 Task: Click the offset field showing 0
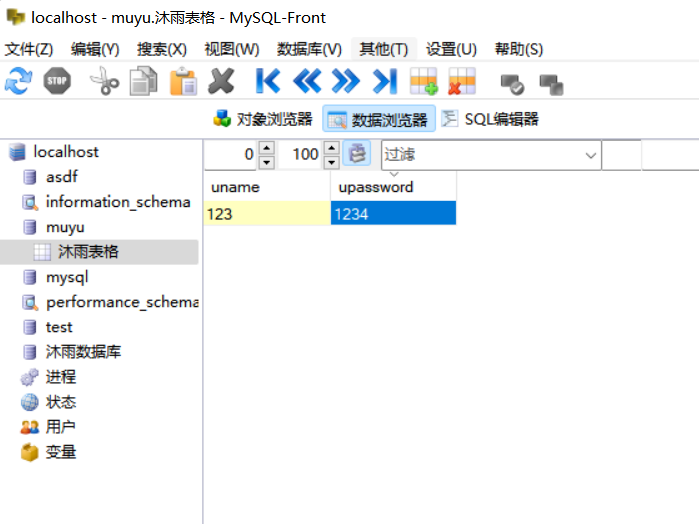tap(230, 154)
